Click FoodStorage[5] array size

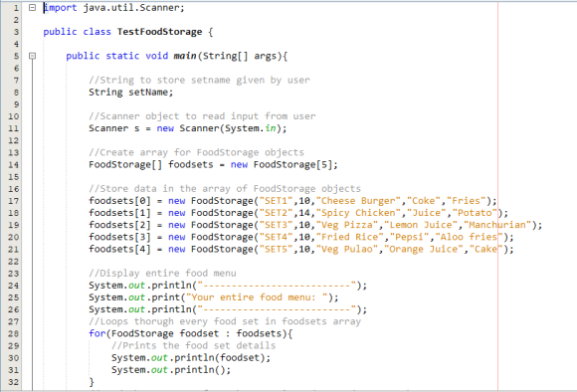(x=295, y=164)
